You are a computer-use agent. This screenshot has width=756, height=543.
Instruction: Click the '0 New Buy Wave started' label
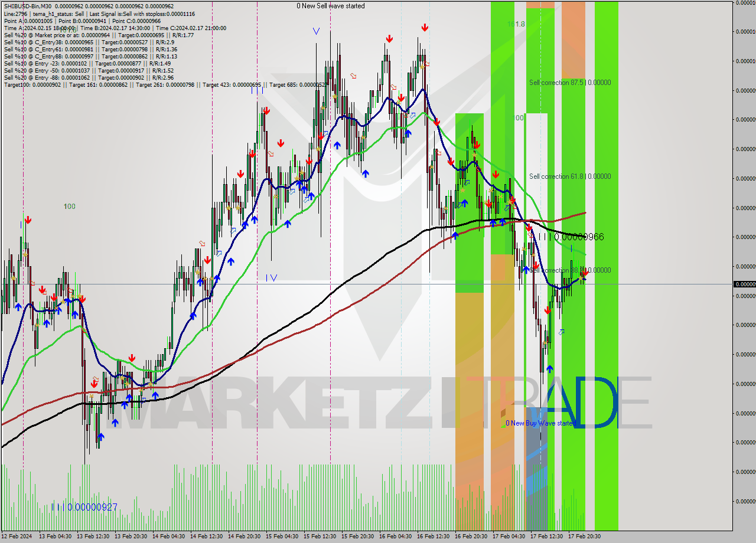coord(541,423)
